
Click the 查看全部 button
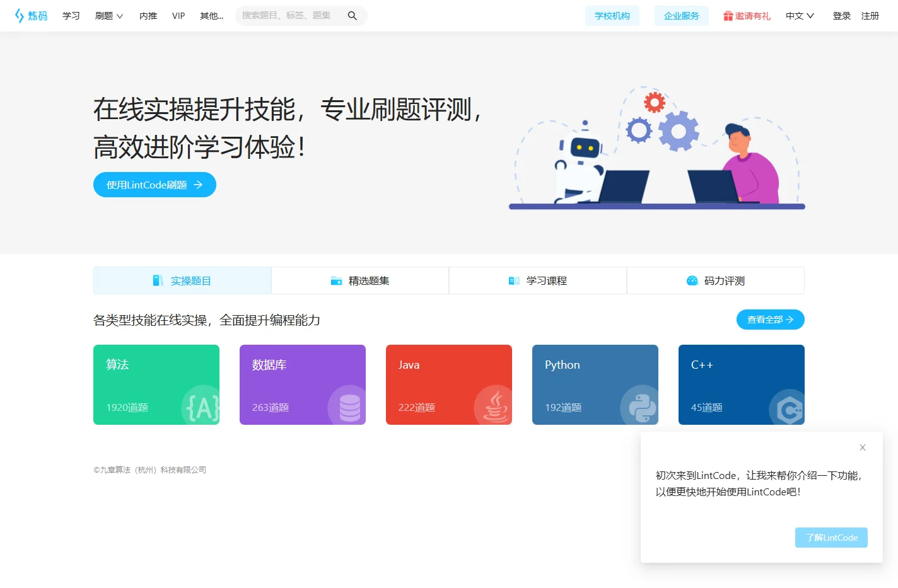click(771, 320)
